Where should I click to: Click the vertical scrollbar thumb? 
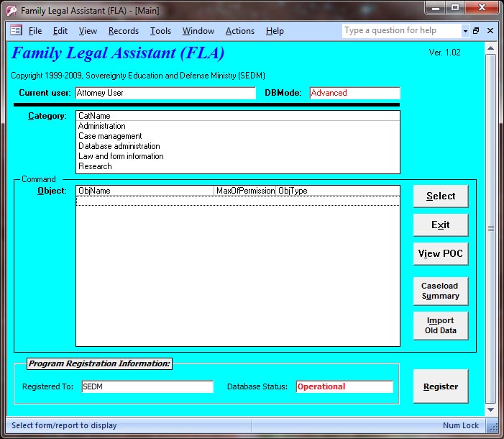click(490, 229)
